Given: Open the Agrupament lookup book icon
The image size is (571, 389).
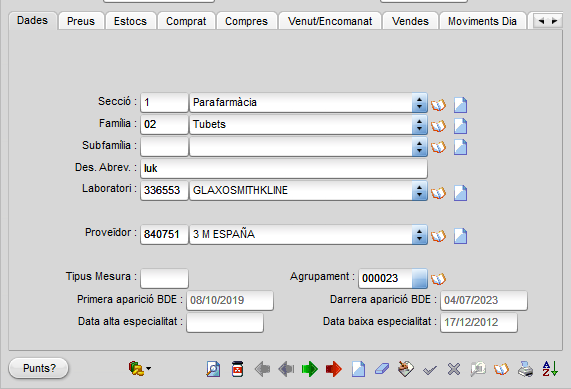Looking at the screenshot, I should [438, 279].
